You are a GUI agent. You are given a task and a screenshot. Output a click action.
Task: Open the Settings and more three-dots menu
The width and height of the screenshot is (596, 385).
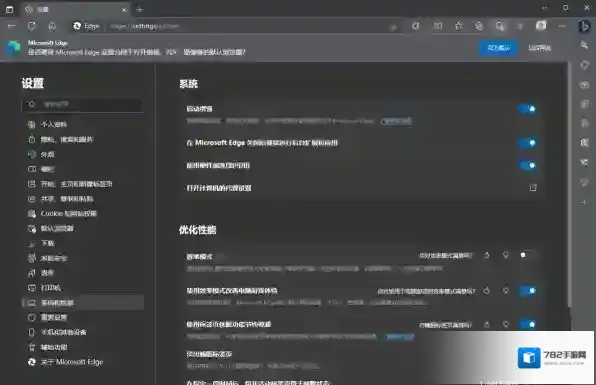coord(562,26)
